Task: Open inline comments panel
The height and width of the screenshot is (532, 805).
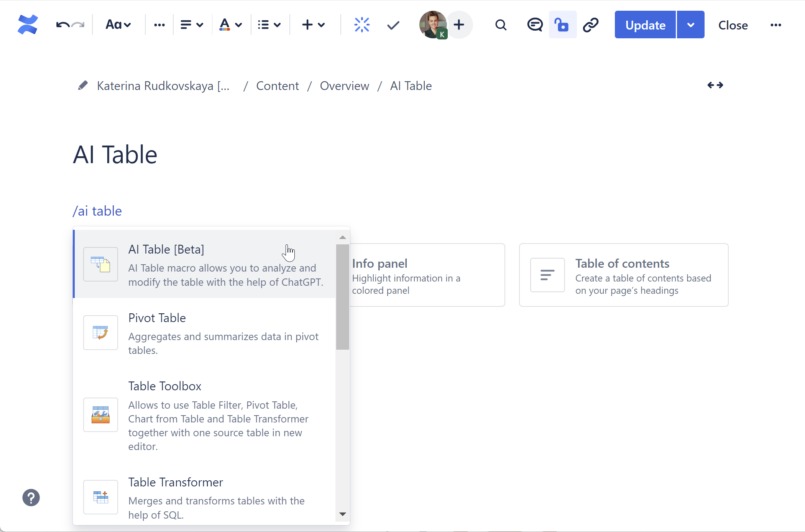Action: coord(534,25)
